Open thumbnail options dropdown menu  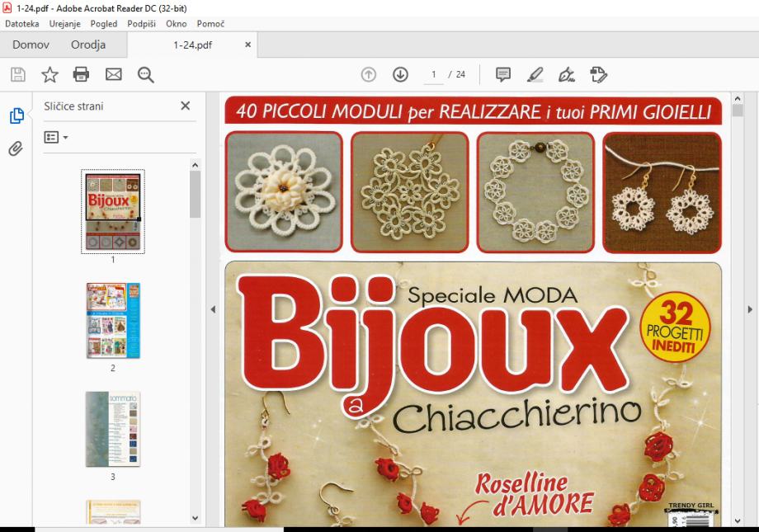[x=55, y=136]
